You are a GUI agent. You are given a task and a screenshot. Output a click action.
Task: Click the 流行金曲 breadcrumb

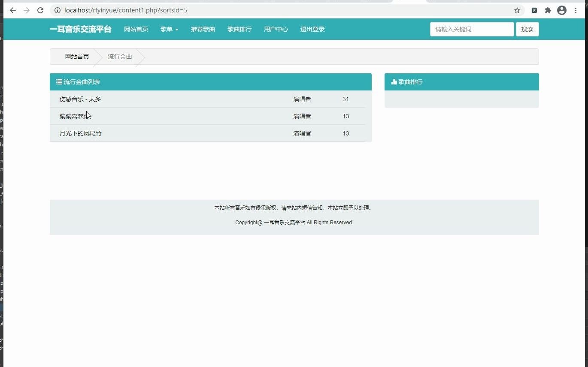(120, 57)
